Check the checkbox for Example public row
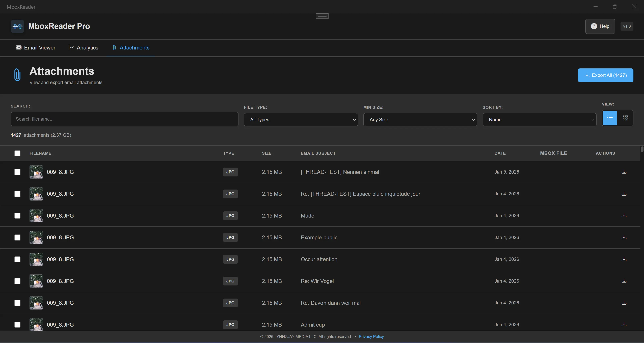The image size is (644, 343). point(17,238)
